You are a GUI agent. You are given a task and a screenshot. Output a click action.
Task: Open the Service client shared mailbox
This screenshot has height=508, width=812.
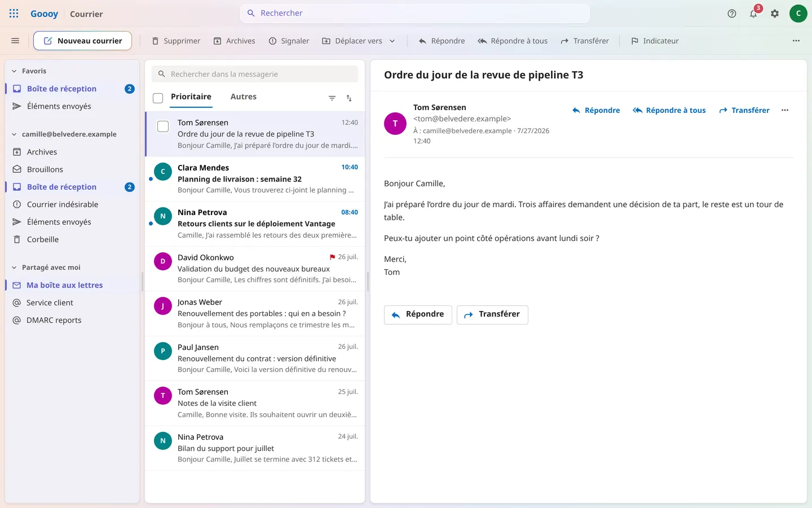pos(72,303)
